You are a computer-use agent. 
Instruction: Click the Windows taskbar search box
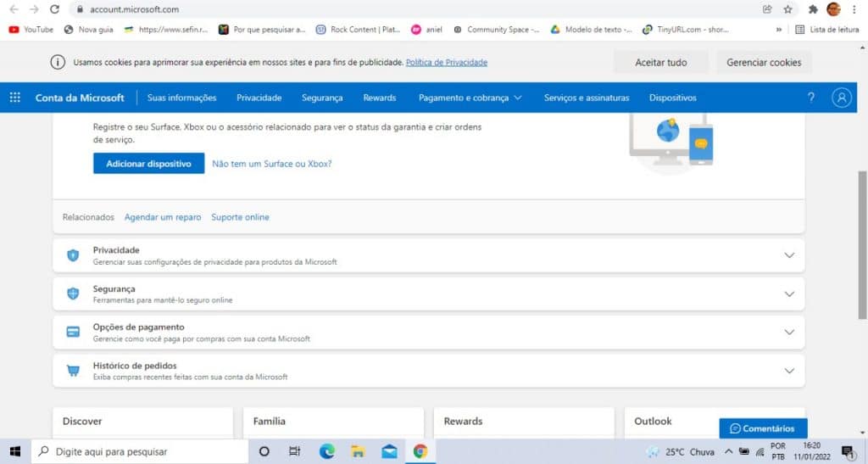click(x=140, y=451)
